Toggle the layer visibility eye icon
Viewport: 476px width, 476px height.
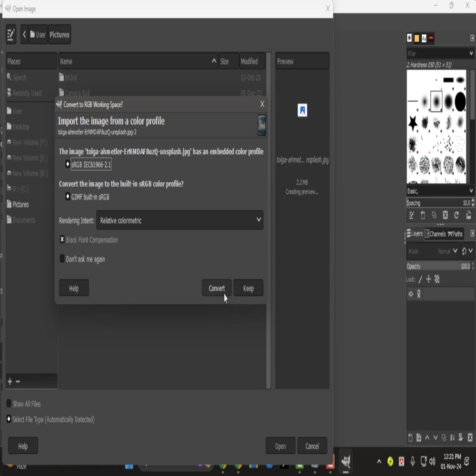pos(411,294)
